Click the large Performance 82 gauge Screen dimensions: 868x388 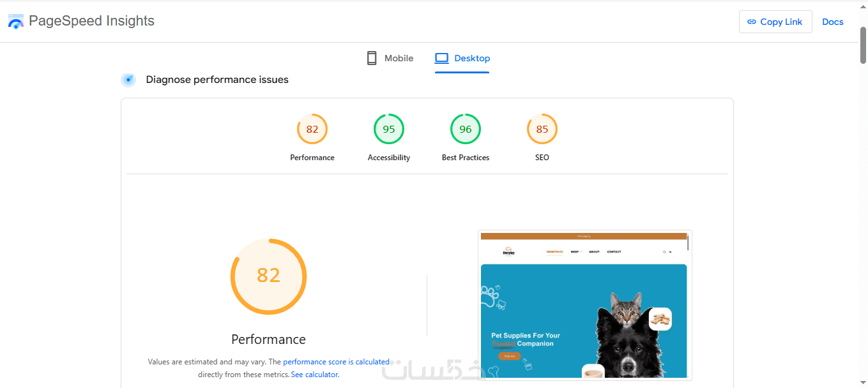pos(269,276)
